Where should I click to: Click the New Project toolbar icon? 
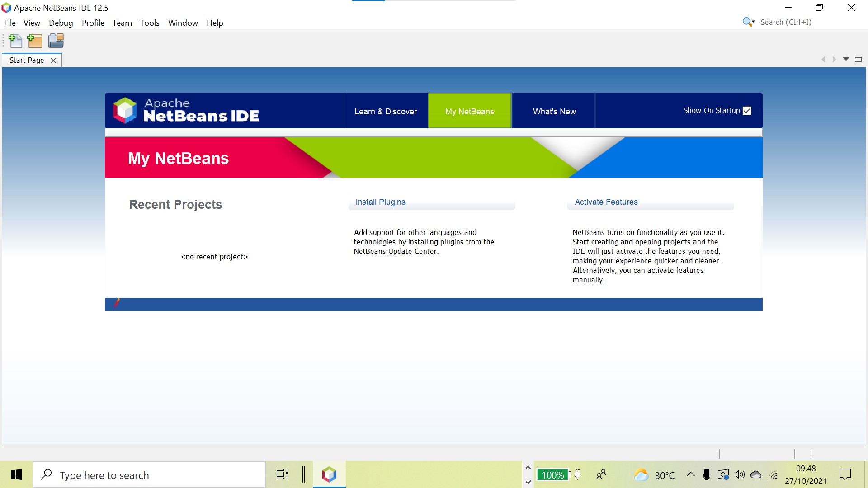[35, 41]
